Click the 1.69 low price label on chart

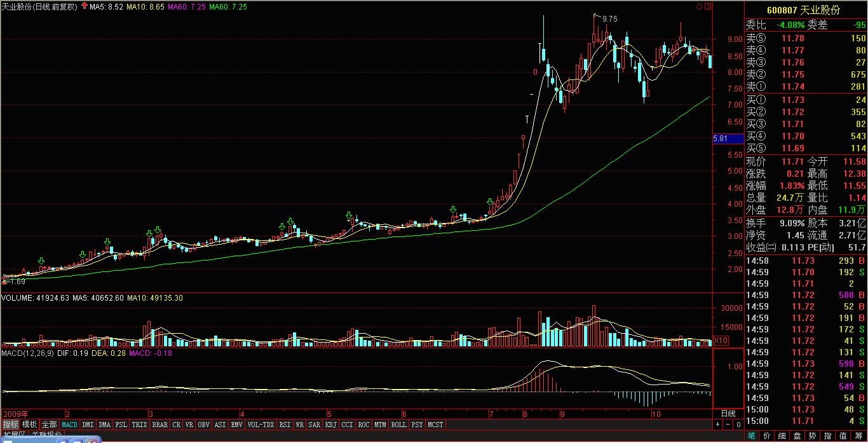coord(18,281)
